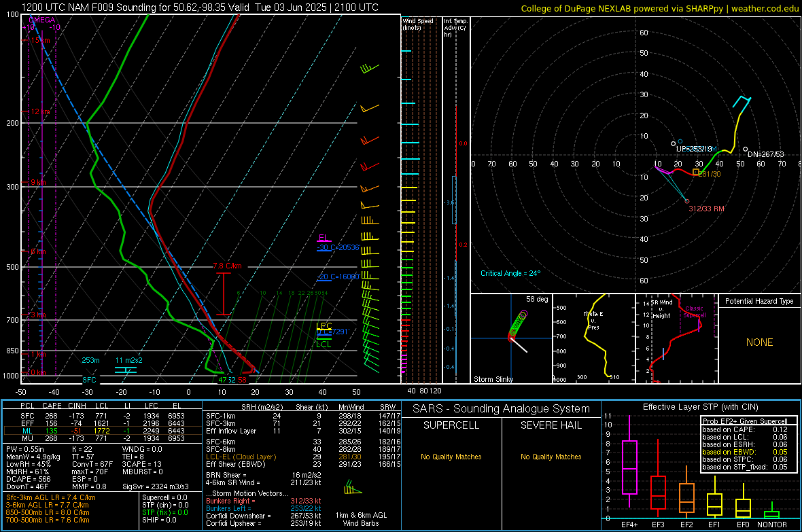Click the Wind Speed (knots) panel header
802x532 pixels.
point(418,24)
